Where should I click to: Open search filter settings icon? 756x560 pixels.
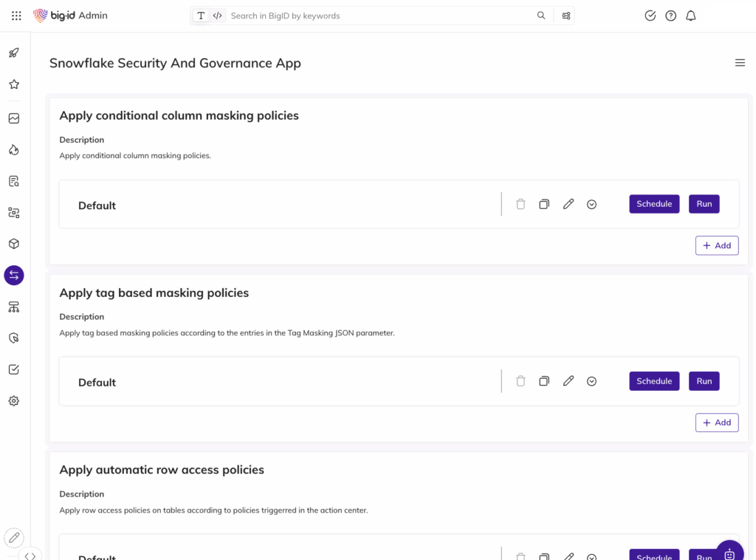coord(566,16)
